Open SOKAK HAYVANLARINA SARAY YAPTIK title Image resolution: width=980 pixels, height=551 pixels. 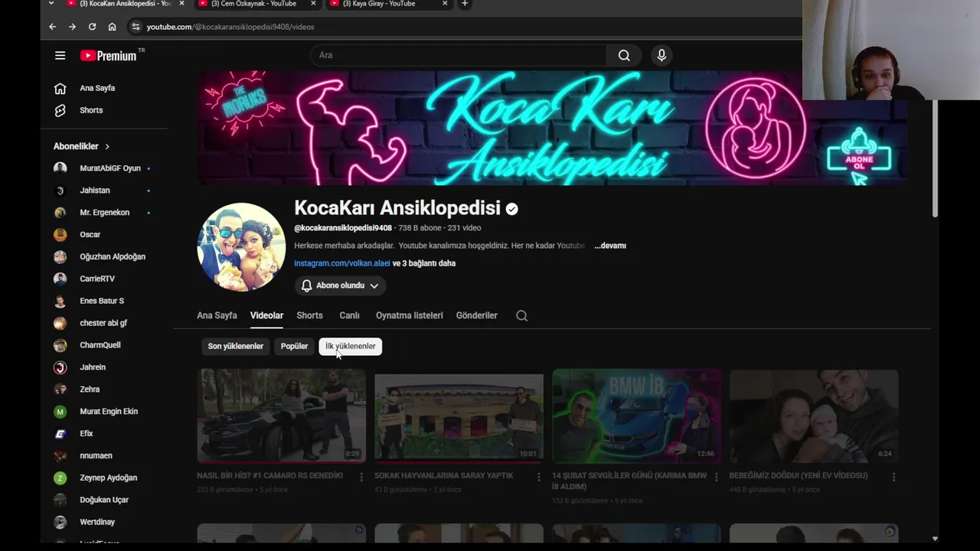pyautogui.click(x=443, y=475)
